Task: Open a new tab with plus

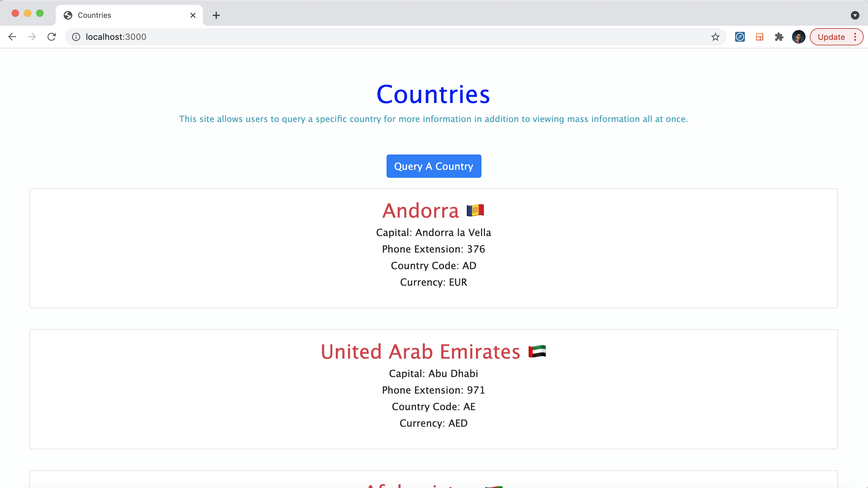Action: coord(216,15)
